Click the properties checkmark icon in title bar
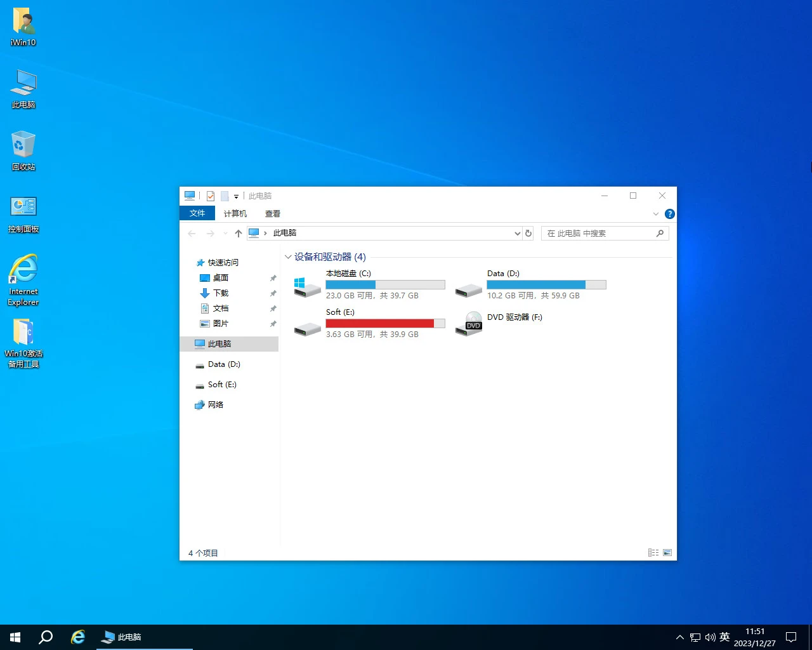 click(211, 196)
